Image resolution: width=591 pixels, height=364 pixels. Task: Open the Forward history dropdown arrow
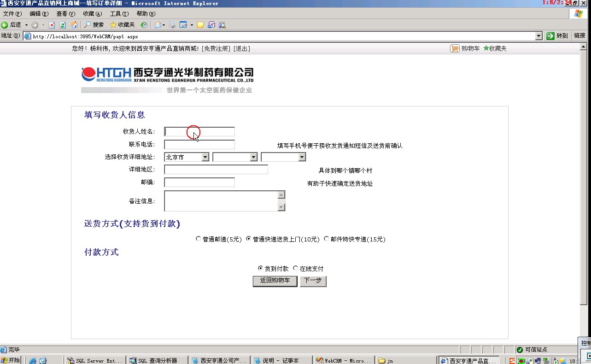44,25
